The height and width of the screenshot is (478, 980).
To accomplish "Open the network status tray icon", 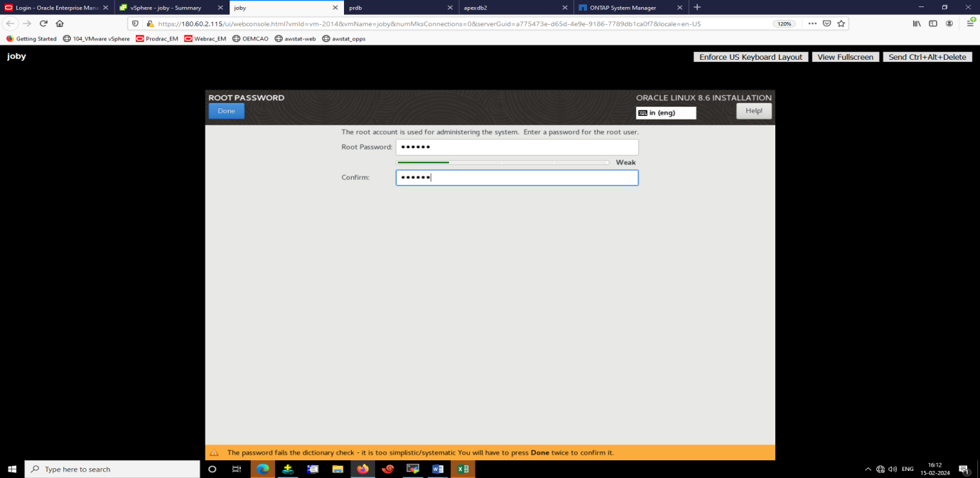I will pos(881,469).
